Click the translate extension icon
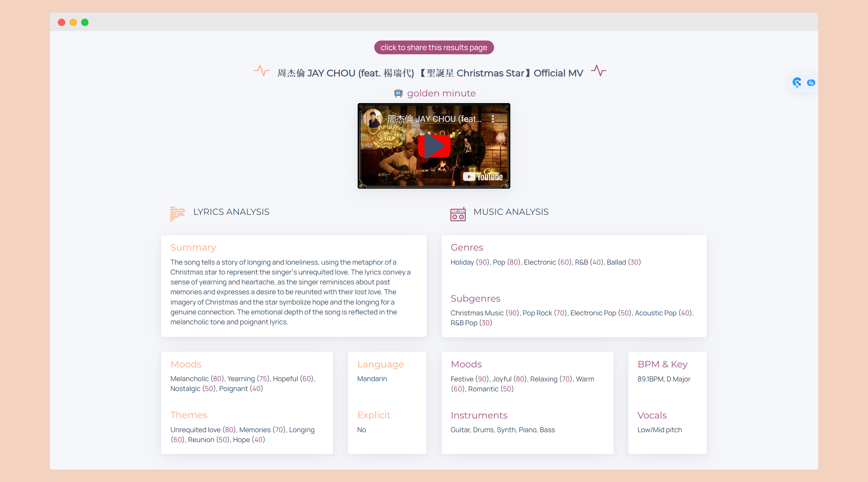 tap(811, 83)
